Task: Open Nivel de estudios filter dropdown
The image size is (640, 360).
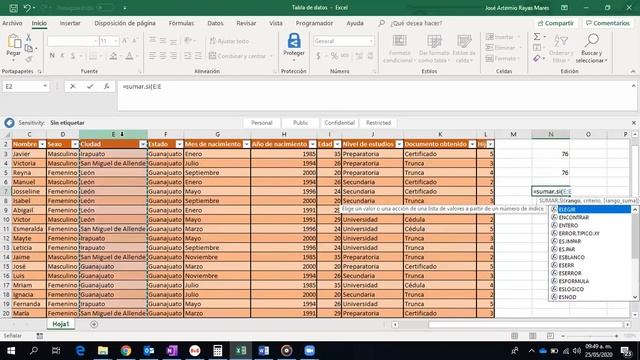Action: click(x=399, y=144)
